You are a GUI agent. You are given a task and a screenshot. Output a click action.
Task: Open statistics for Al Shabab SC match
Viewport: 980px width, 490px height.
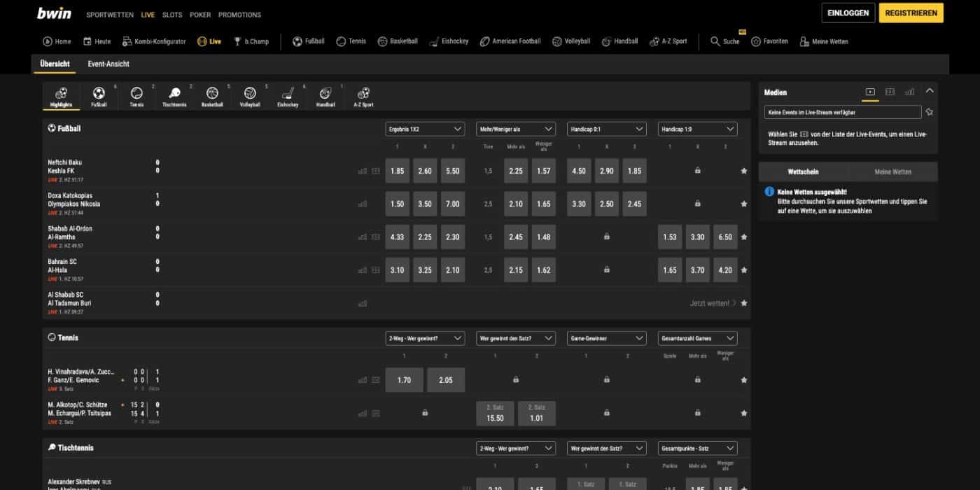coord(363,303)
